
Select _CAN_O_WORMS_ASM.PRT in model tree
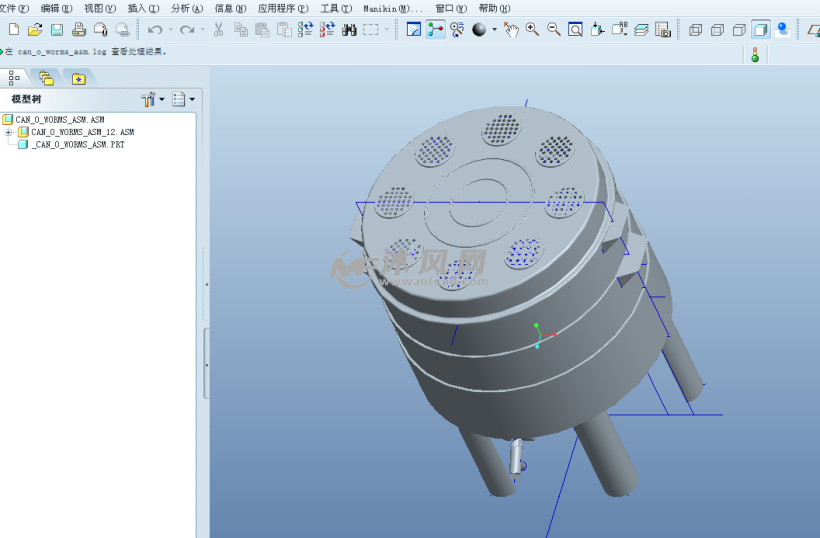pos(77,145)
